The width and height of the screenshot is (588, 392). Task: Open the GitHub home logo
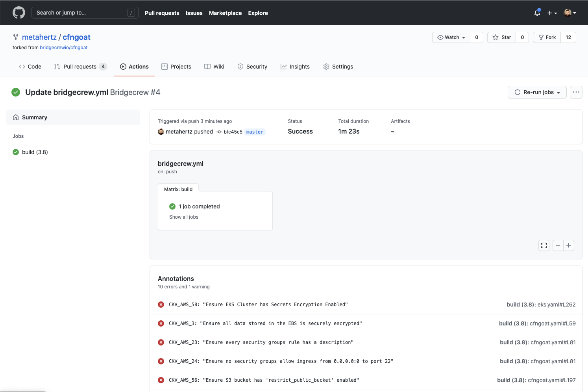[19, 13]
